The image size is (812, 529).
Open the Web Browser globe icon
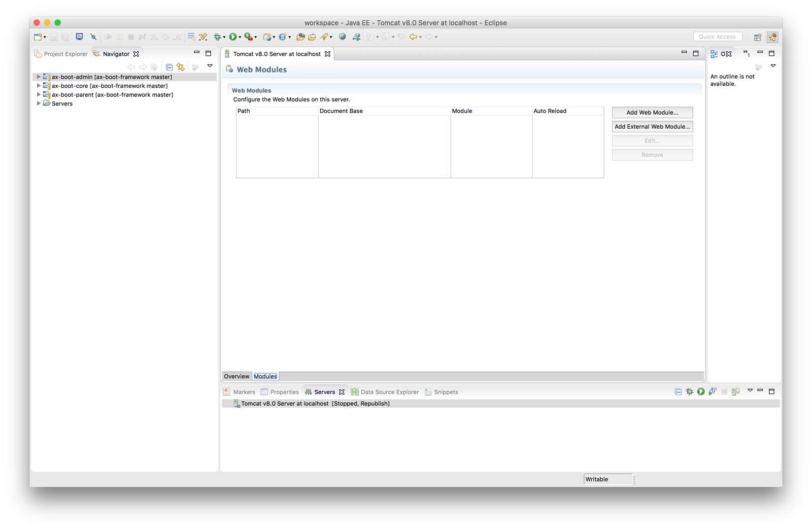coord(343,37)
